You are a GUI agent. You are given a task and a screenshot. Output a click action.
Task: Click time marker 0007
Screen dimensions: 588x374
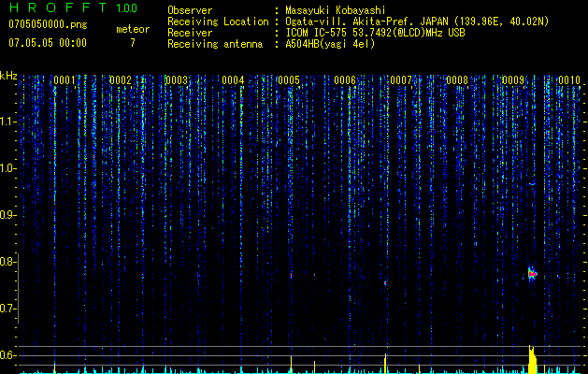(x=401, y=80)
